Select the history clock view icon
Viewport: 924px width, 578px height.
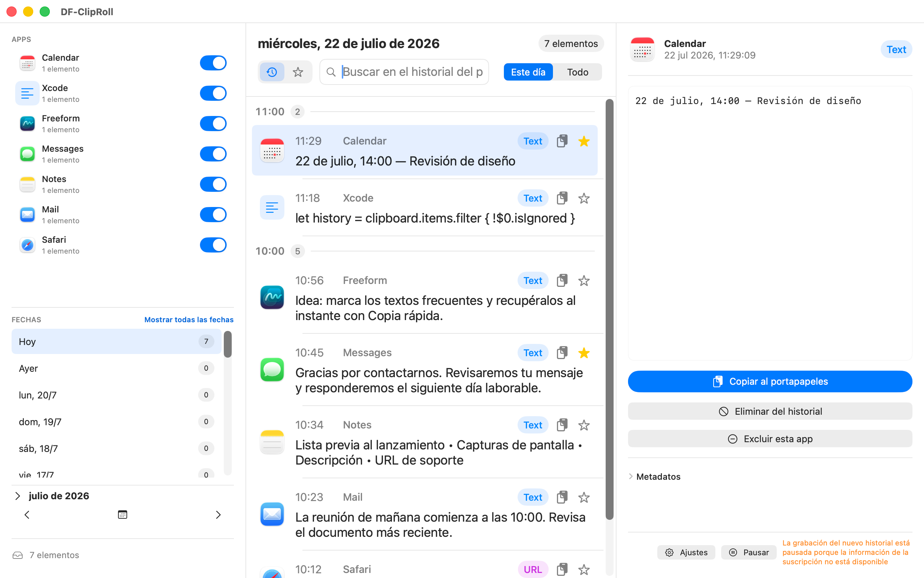pos(272,72)
